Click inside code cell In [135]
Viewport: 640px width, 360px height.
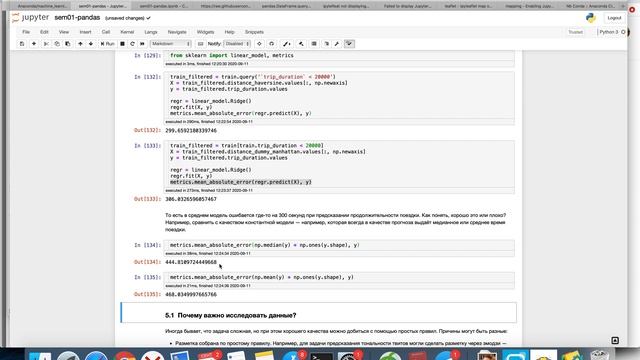[339, 278]
